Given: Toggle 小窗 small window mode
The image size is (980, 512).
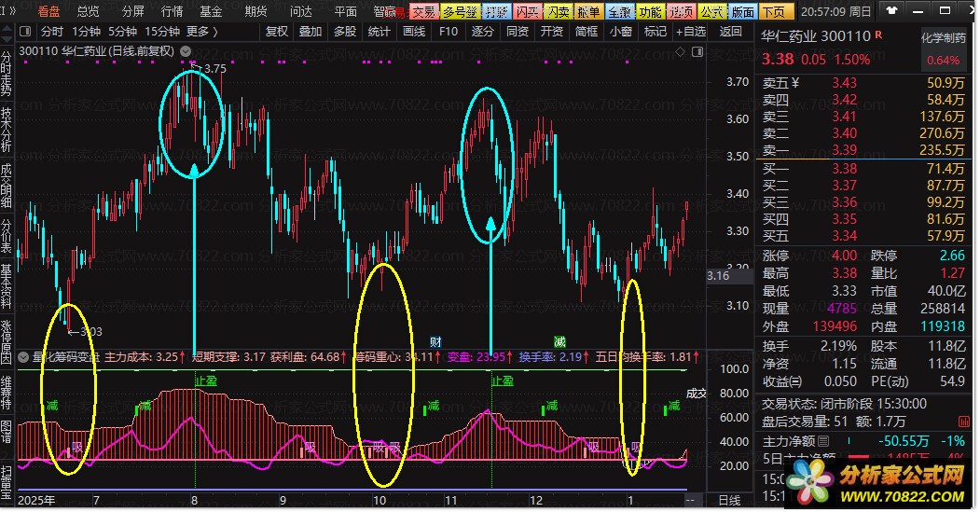Looking at the screenshot, I should click(620, 32).
